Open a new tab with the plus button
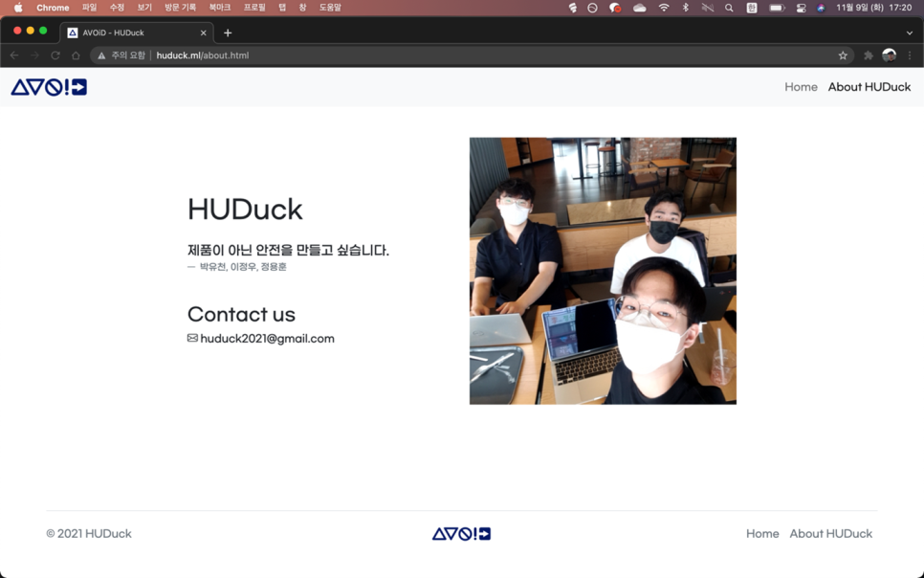Image resolution: width=924 pixels, height=578 pixels. tap(228, 33)
